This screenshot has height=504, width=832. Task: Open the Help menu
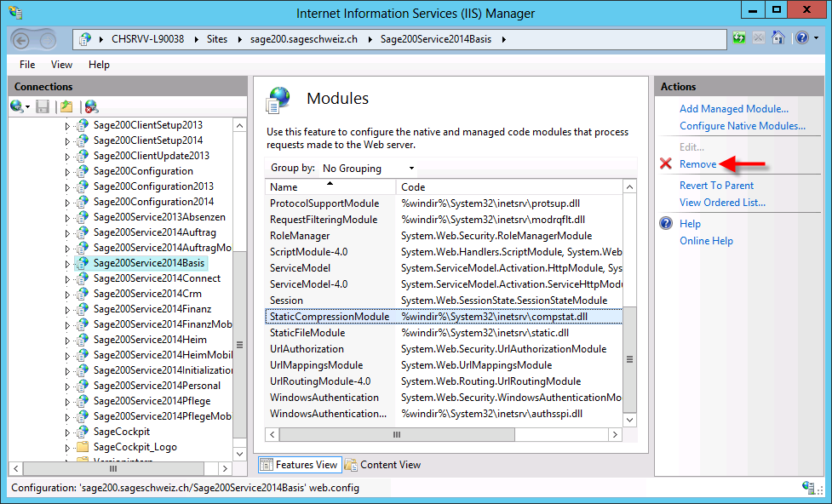100,65
